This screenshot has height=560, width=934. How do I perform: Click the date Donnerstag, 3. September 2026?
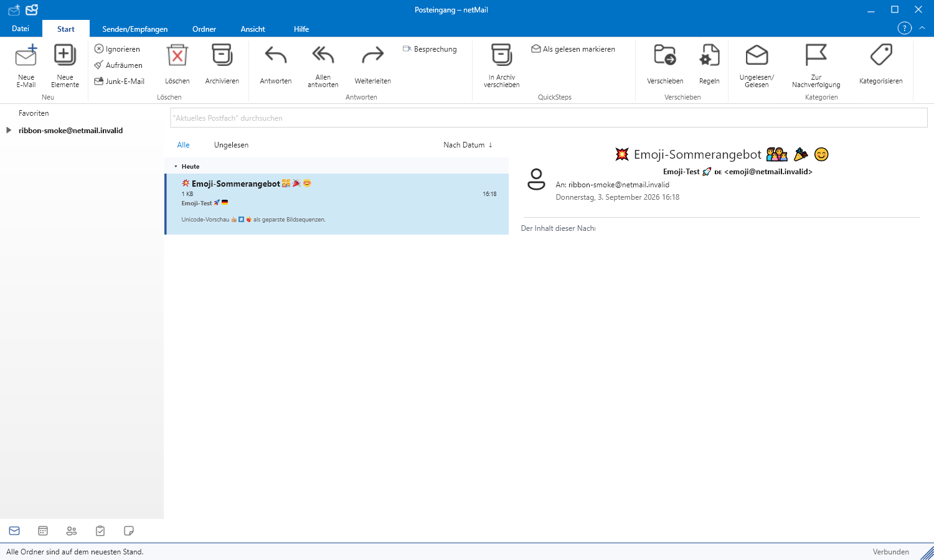click(x=607, y=197)
